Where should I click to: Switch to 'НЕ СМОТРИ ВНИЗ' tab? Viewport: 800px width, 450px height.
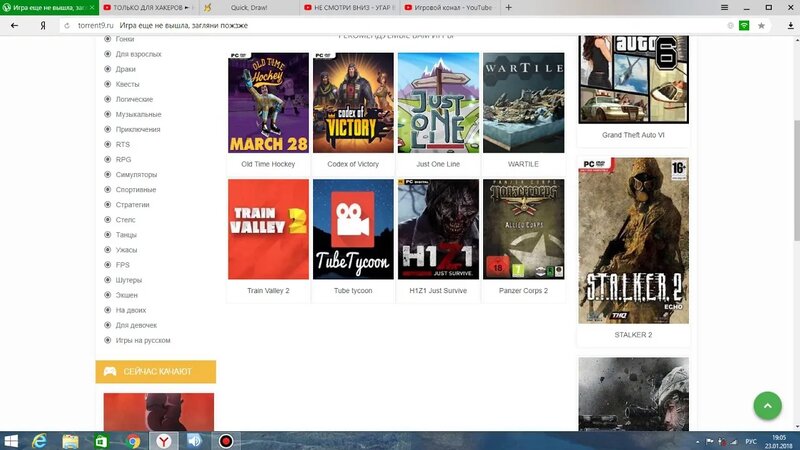[x=350, y=8]
